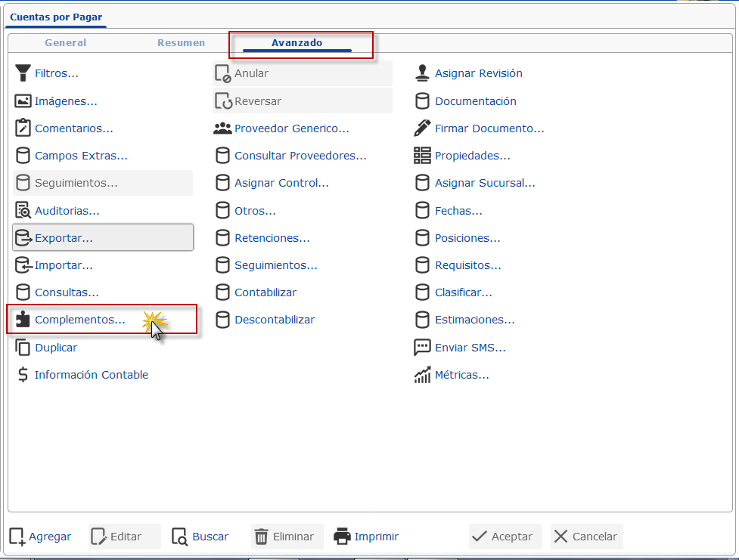Open the Métricas chart icon
The width and height of the screenshot is (739, 560).
tap(422, 375)
